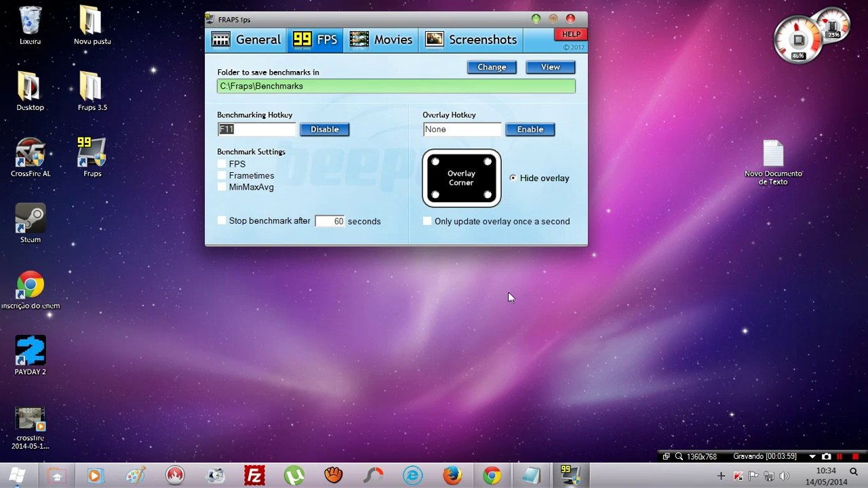Screen dimensions: 868x488
Task: Open uTorrent from the taskbar
Action: (294, 476)
